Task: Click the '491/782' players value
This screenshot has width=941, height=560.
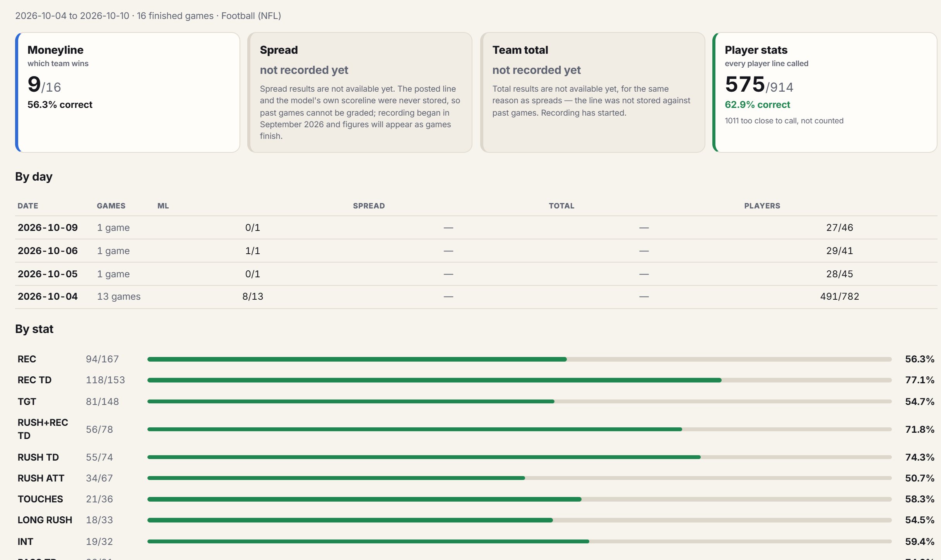Action: click(840, 297)
